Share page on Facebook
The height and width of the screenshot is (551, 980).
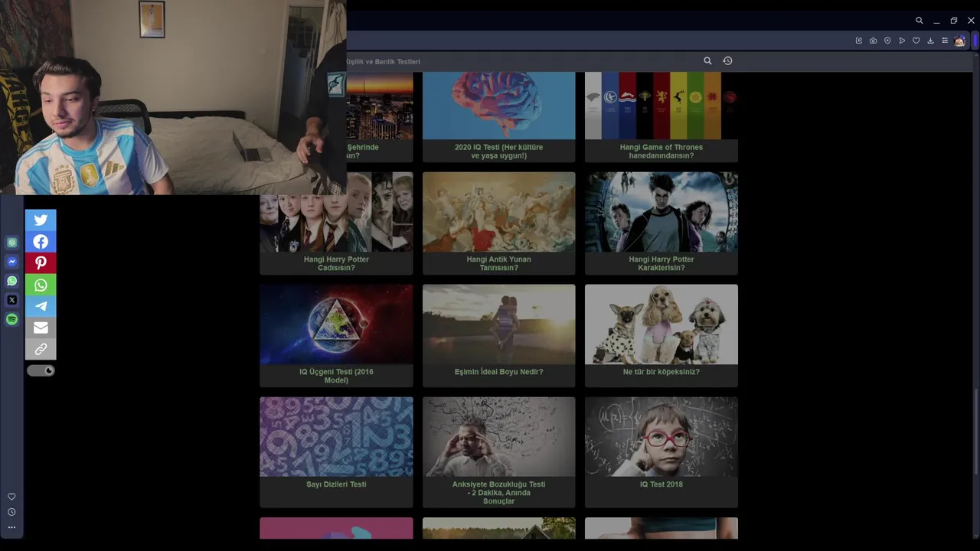41,242
